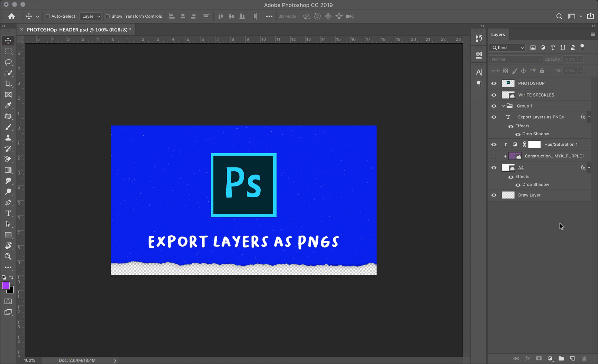Switch to the Layers panel tab
The height and width of the screenshot is (364, 598).
tap(498, 35)
